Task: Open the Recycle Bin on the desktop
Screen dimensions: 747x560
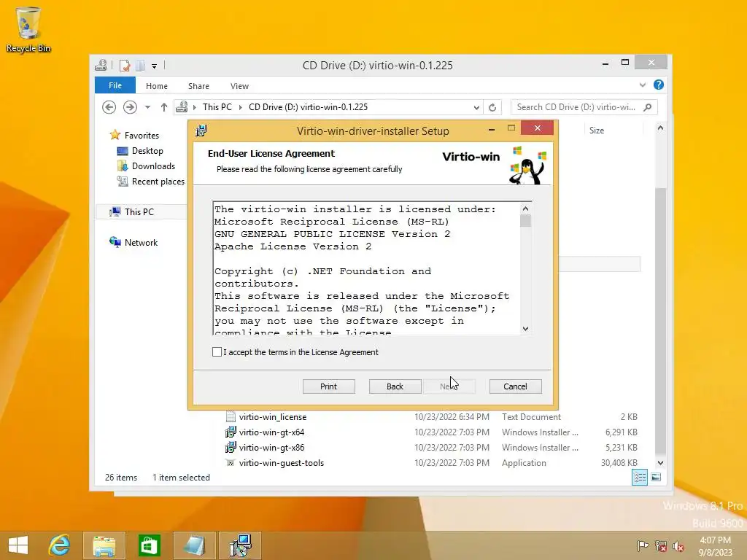Action: (x=28, y=29)
